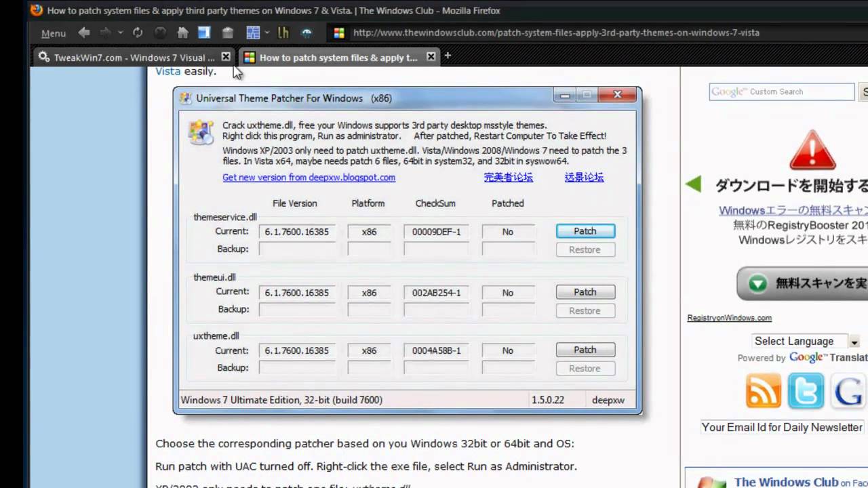Close the Universal Theme Patcher window

(x=616, y=96)
